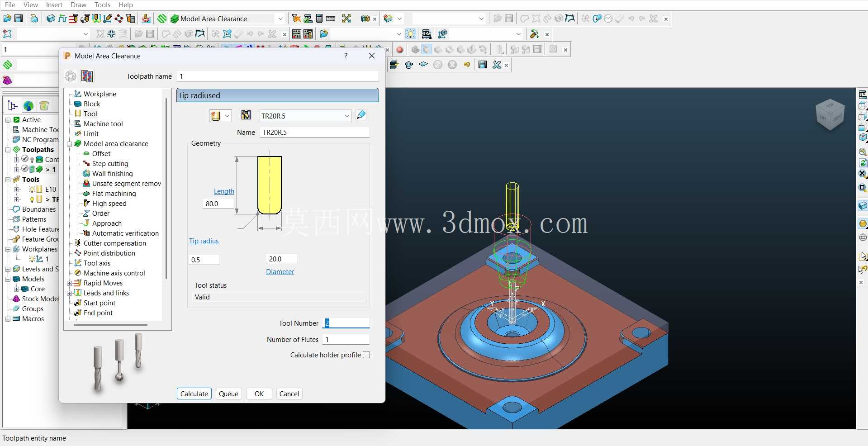Click the Tip radius link

coord(204,241)
